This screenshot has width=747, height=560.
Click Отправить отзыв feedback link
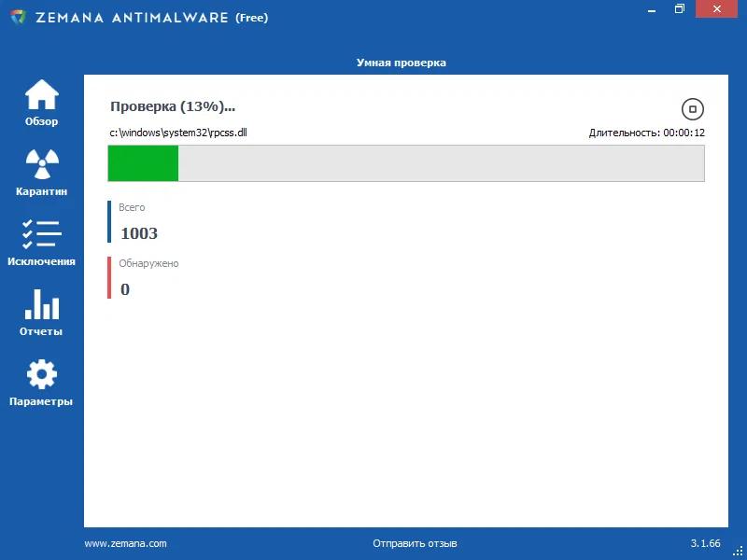415,543
